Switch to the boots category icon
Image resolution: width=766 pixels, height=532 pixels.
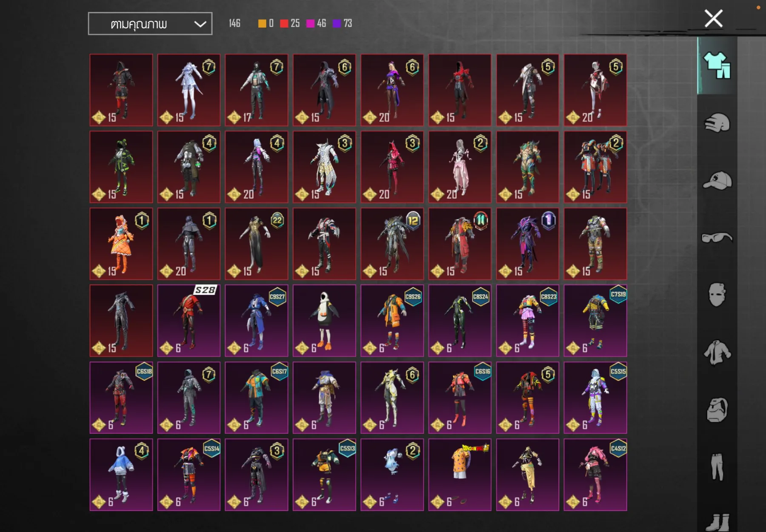[x=717, y=521]
